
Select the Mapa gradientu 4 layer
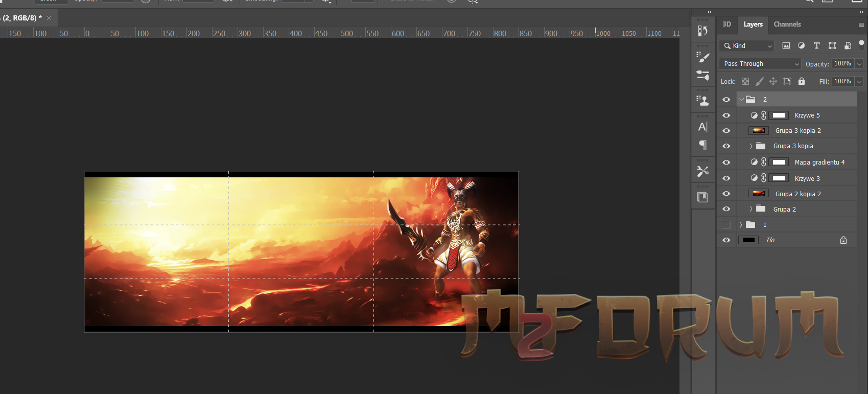819,163
